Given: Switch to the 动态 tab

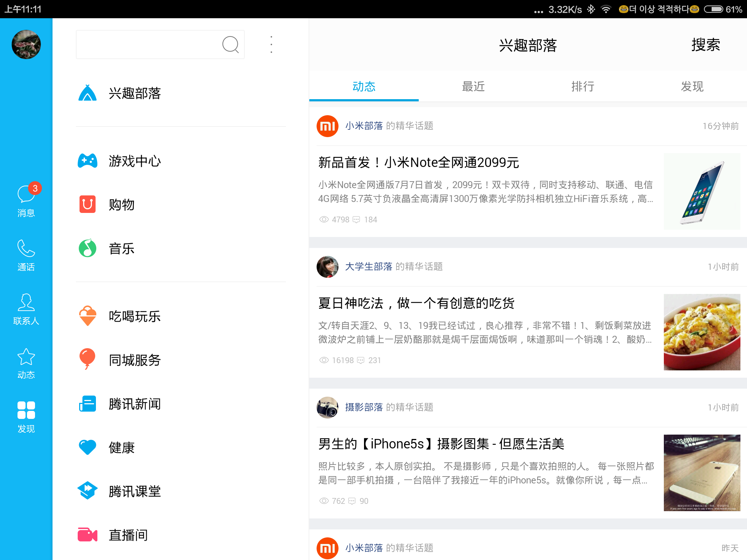Looking at the screenshot, I should coord(364,87).
